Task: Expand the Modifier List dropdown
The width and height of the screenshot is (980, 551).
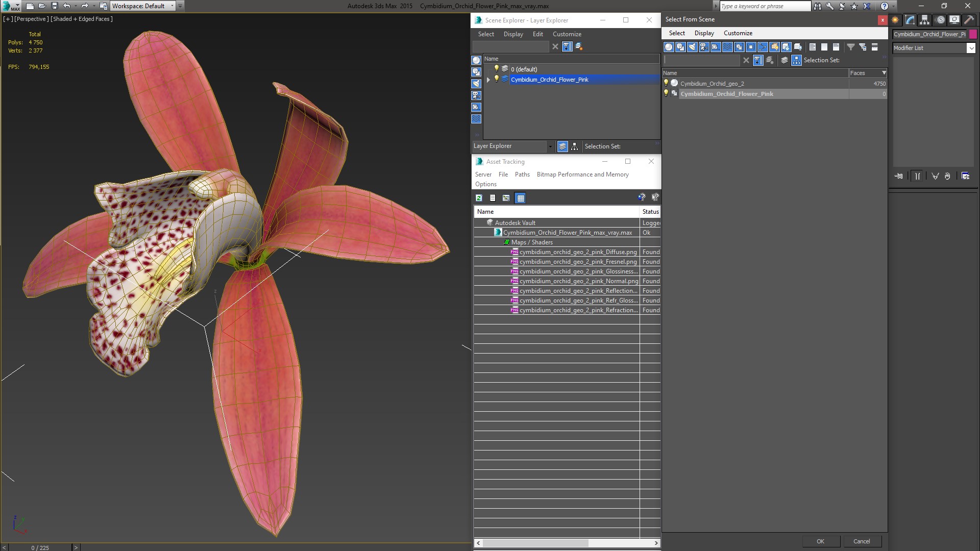Action: 971,48
